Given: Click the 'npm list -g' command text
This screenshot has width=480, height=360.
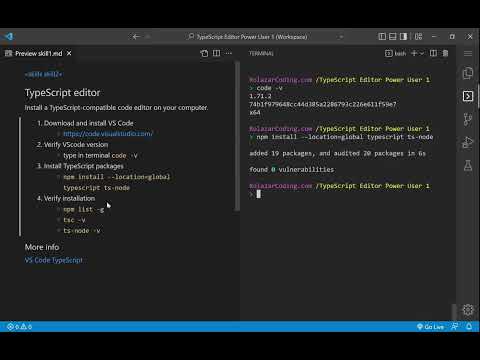Looking at the screenshot, I should pos(84,209).
